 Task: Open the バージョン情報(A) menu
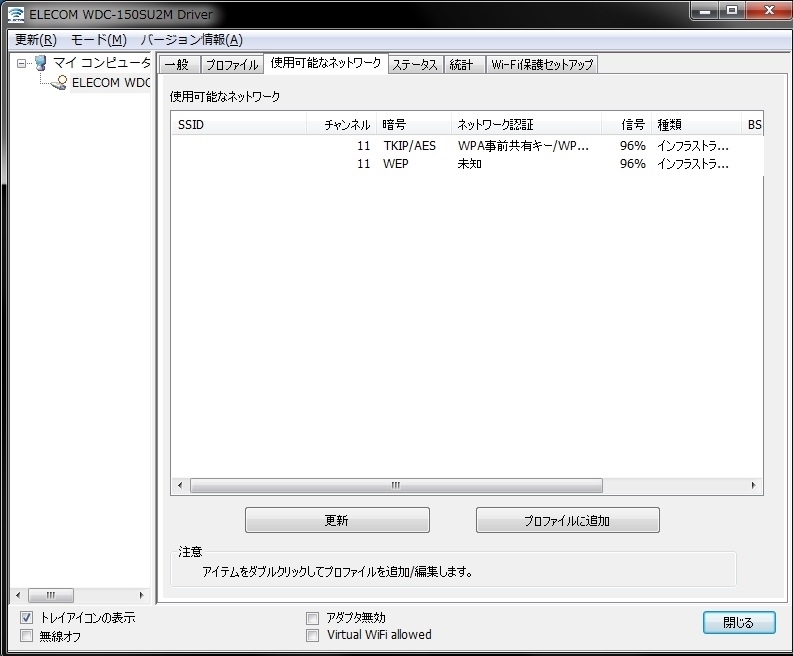point(192,39)
